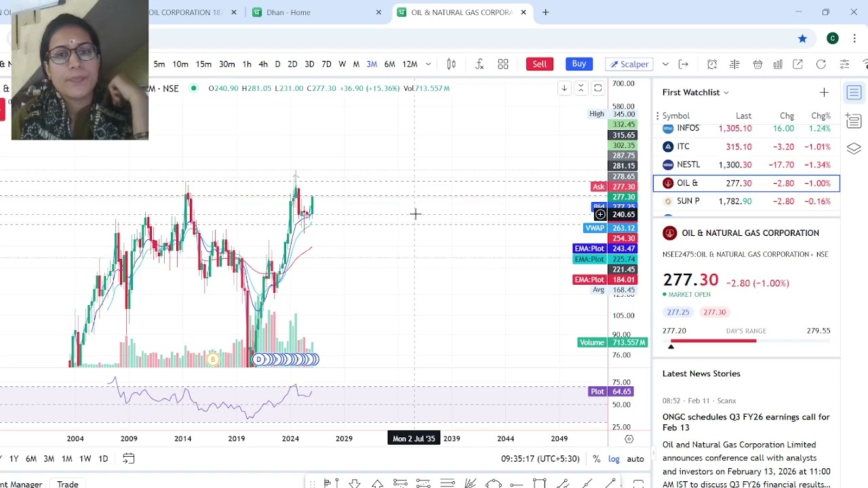Image resolution: width=868 pixels, height=488 pixels.
Task: Open the browser three-dot menu
Action: pyautogui.click(x=854, y=39)
